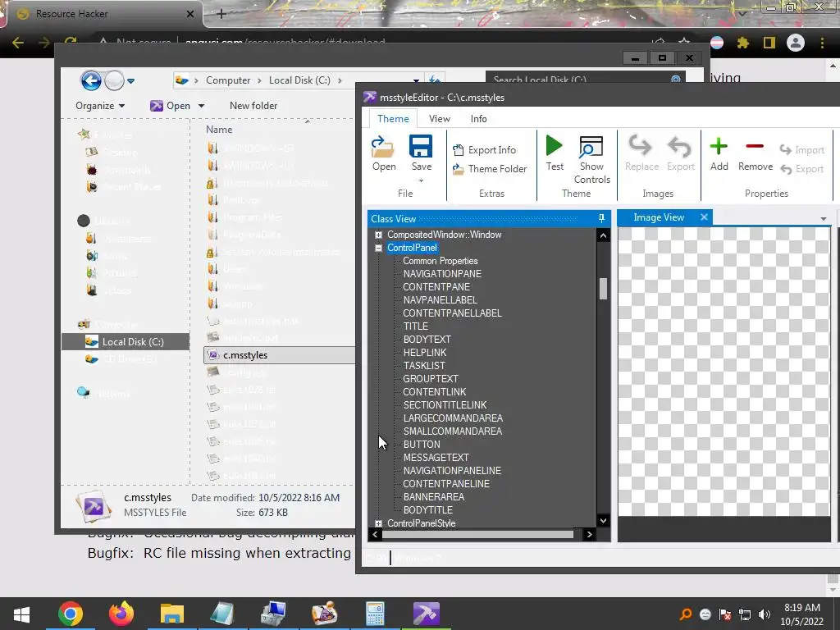The width and height of the screenshot is (840, 630).
Task: Select SMALLCOMMANDAREA tree item
Action: coord(453,431)
